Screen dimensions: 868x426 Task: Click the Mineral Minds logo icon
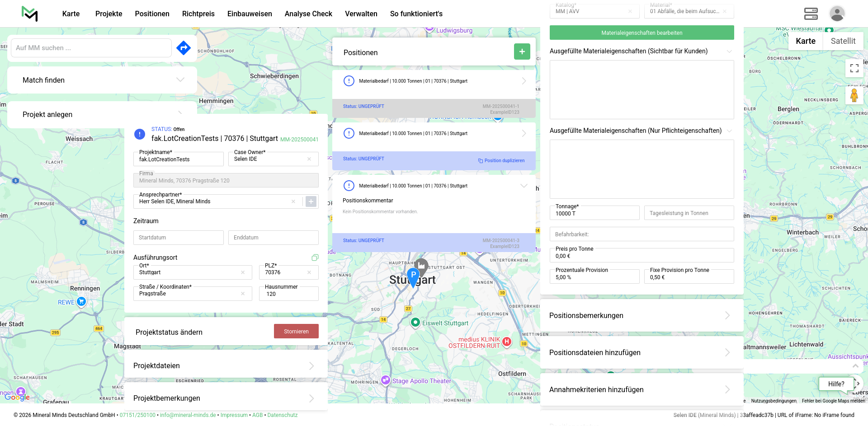click(x=30, y=14)
